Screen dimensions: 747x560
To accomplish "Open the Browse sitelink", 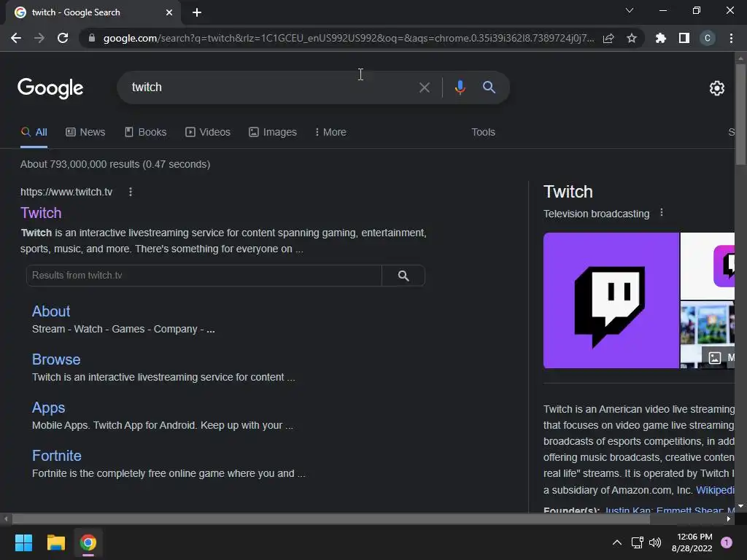I will pos(56,359).
